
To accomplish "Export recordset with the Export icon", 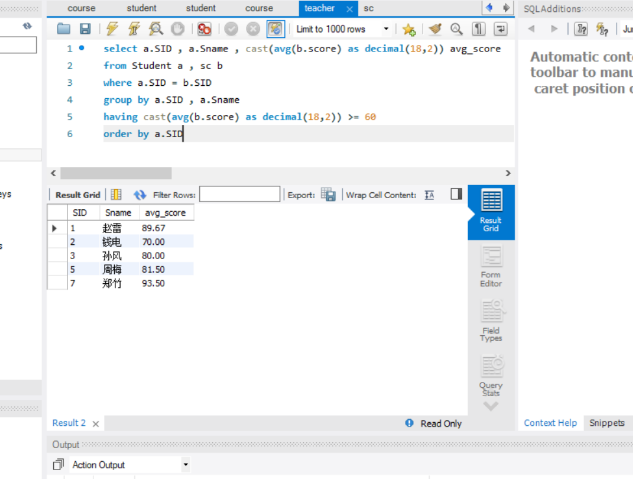I will click(328, 195).
